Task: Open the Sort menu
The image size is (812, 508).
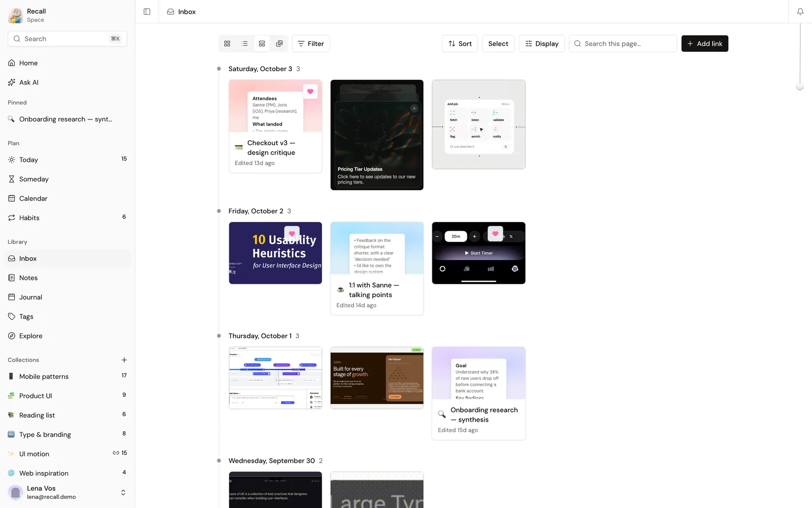Action: (460, 44)
